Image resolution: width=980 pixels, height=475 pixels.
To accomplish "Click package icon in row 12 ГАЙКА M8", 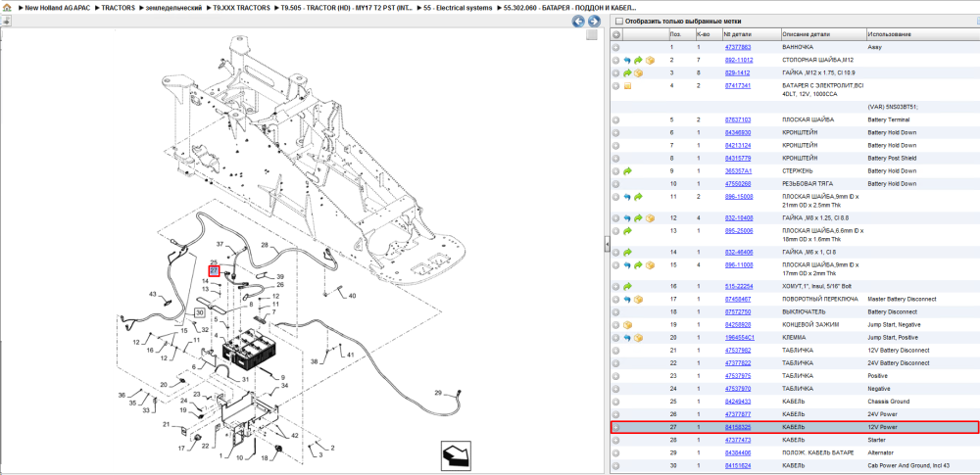I will click(650, 218).
